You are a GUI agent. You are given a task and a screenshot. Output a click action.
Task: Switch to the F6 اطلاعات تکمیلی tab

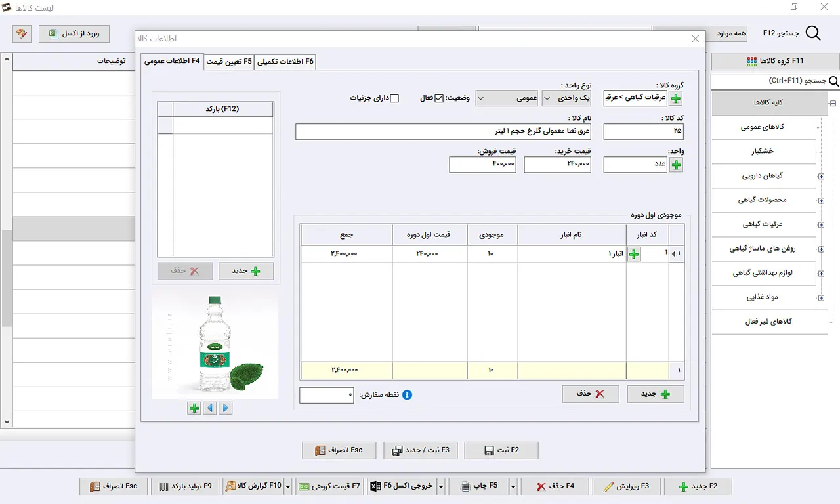click(286, 62)
